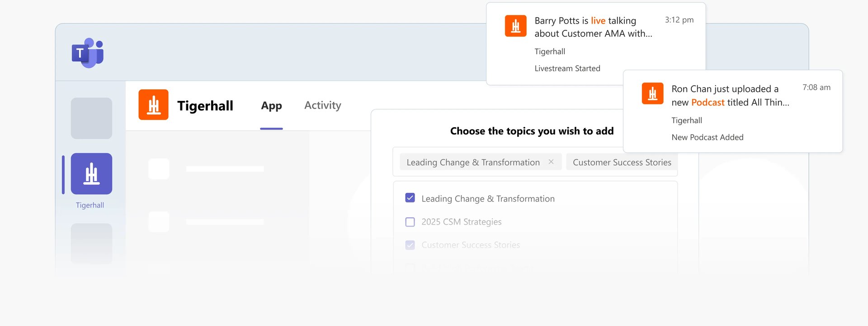Screen dimensions: 868x326
Task: Click the Livestream Started text
Action: click(567, 68)
